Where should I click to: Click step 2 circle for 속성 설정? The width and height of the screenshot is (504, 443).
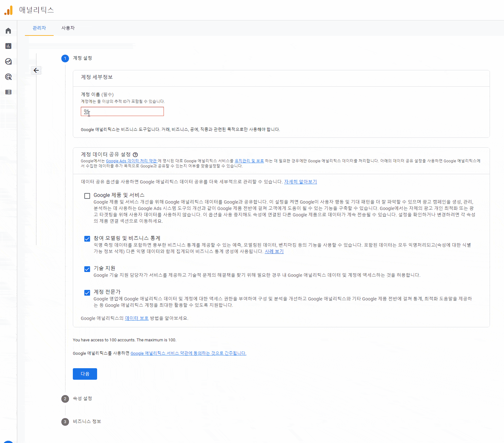(65, 399)
